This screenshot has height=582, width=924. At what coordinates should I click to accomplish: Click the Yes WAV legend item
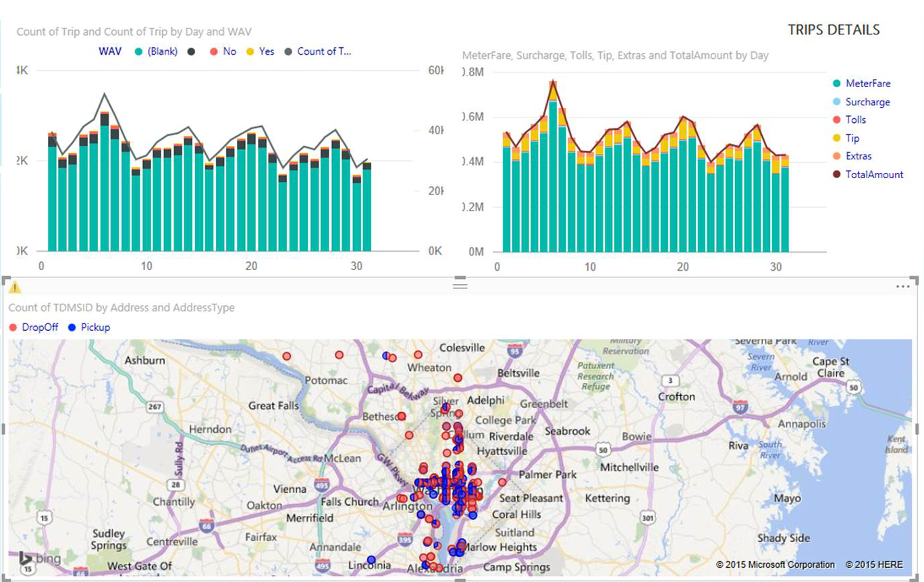click(x=260, y=51)
